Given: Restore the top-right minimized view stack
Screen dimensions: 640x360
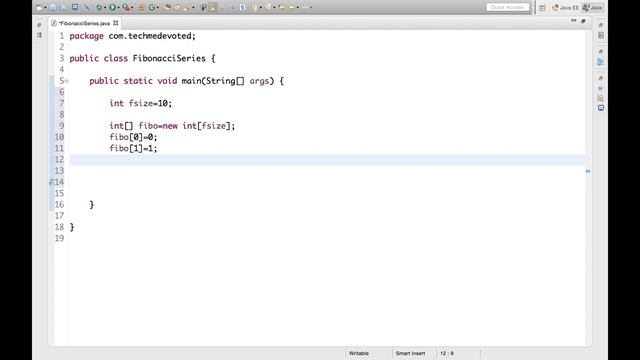Looking at the screenshot, I should pyautogui.click(x=600, y=25).
